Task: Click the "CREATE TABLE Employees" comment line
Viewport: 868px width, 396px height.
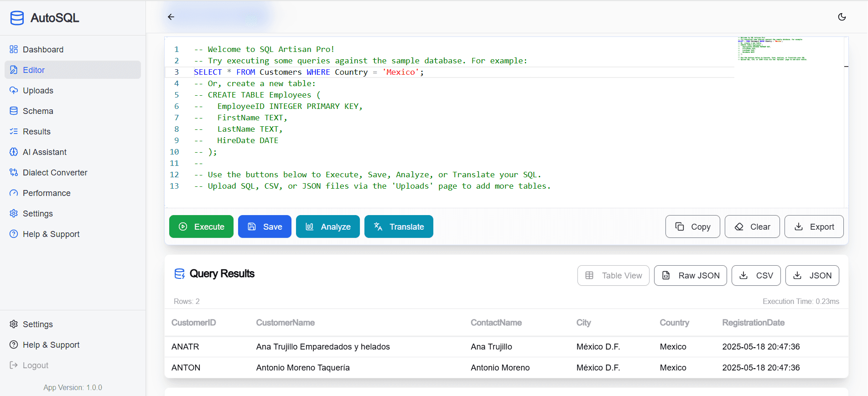Action: pyautogui.click(x=257, y=95)
